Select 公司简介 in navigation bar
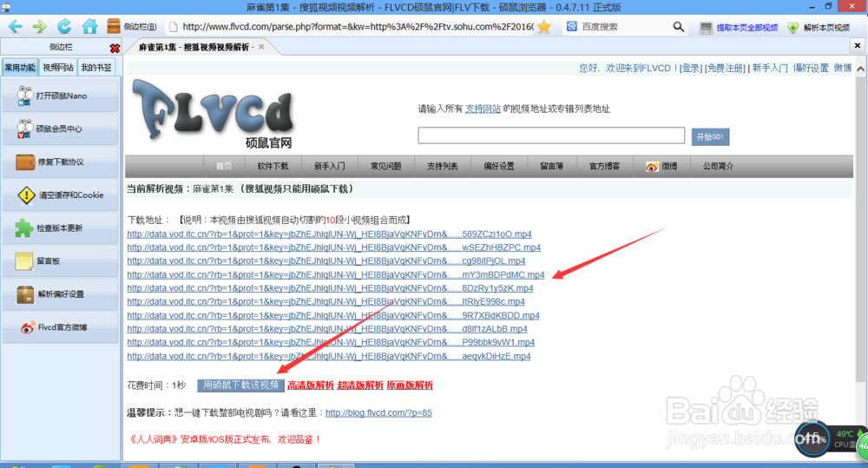Viewport: 868px width, 468px height. (718, 166)
